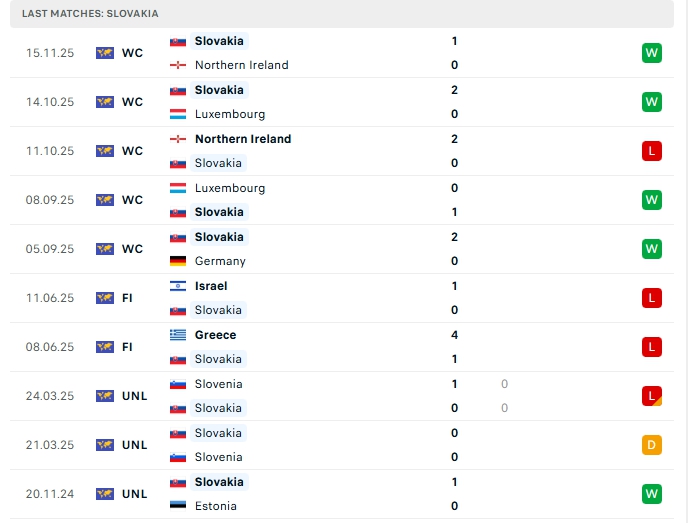688x523 pixels.
Task: Open the Germany team link
Action: coord(220,261)
